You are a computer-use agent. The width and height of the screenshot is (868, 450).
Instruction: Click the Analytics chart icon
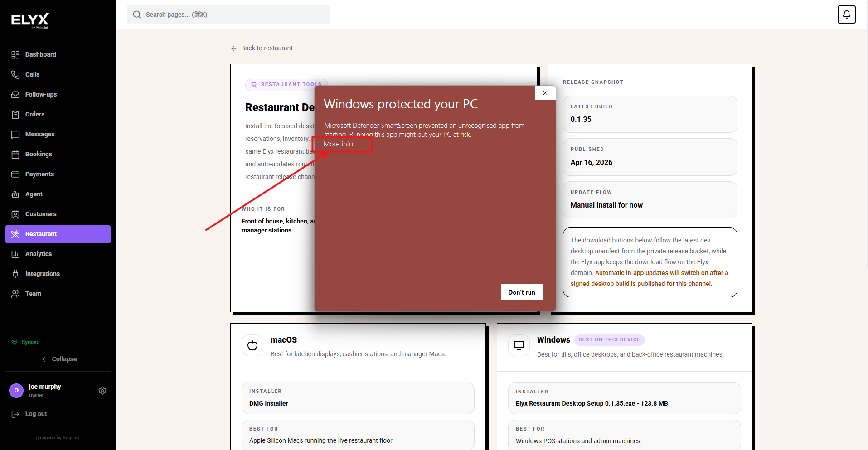pyautogui.click(x=15, y=254)
